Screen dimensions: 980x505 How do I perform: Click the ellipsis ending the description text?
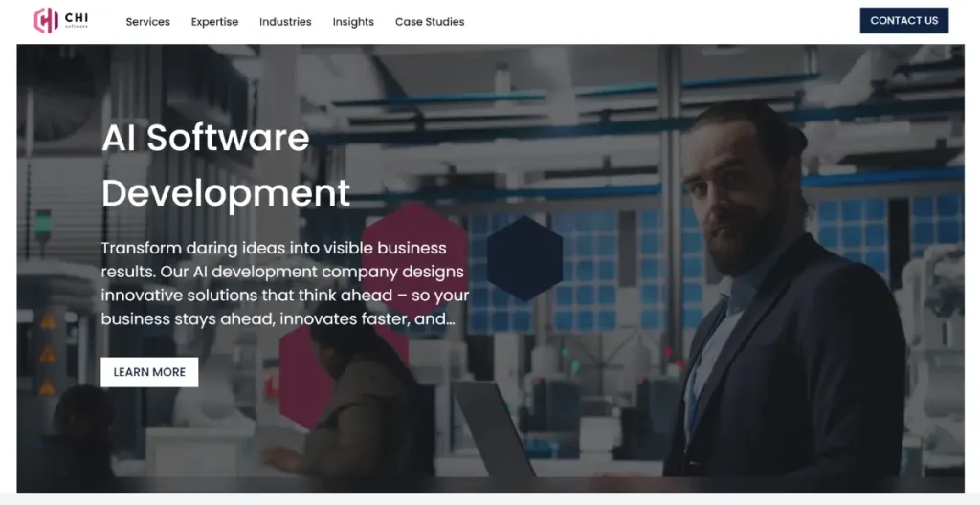coord(451,319)
